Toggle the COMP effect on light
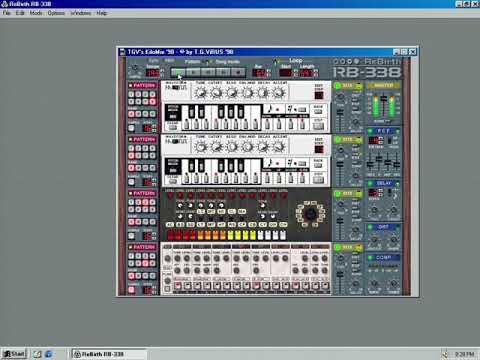The width and height of the screenshot is (480, 360). (370, 258)
